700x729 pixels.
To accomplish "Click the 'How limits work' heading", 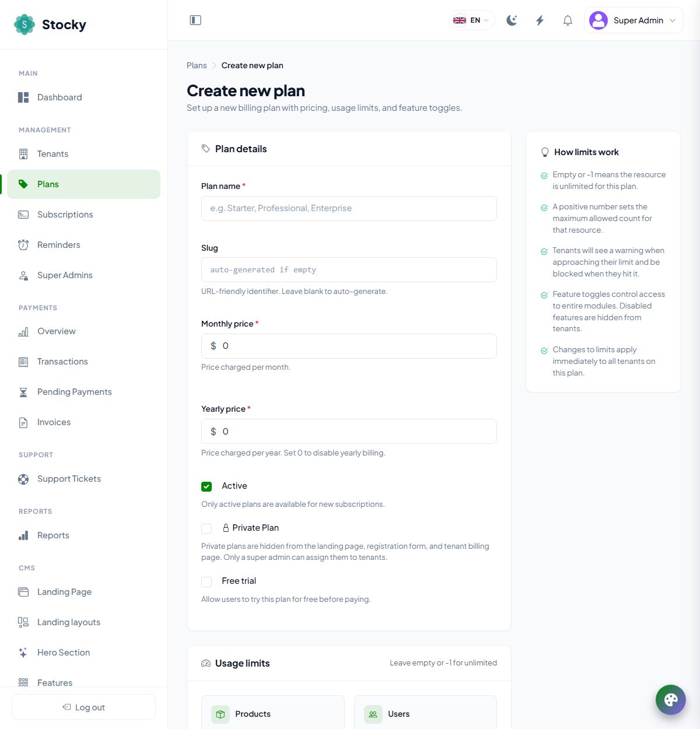I will point(586,152).
